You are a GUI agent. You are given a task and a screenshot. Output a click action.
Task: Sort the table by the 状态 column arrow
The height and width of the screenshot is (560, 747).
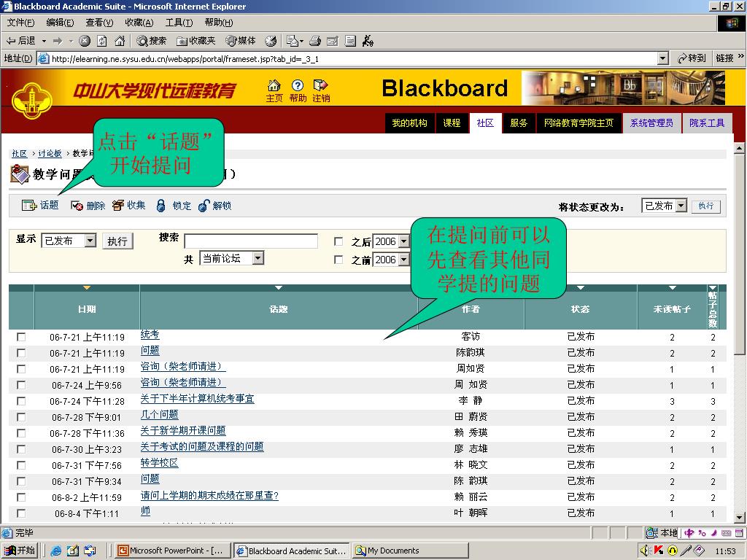click(x=580, y=287)
